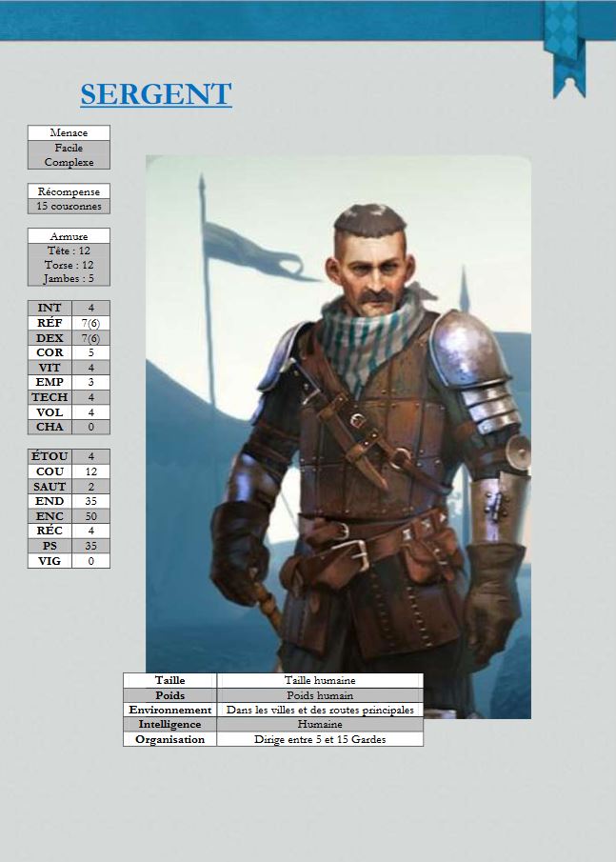Viewport: 616px width, 862px height.
Task: Click the Facile threat value
Action: click(69, 148)
